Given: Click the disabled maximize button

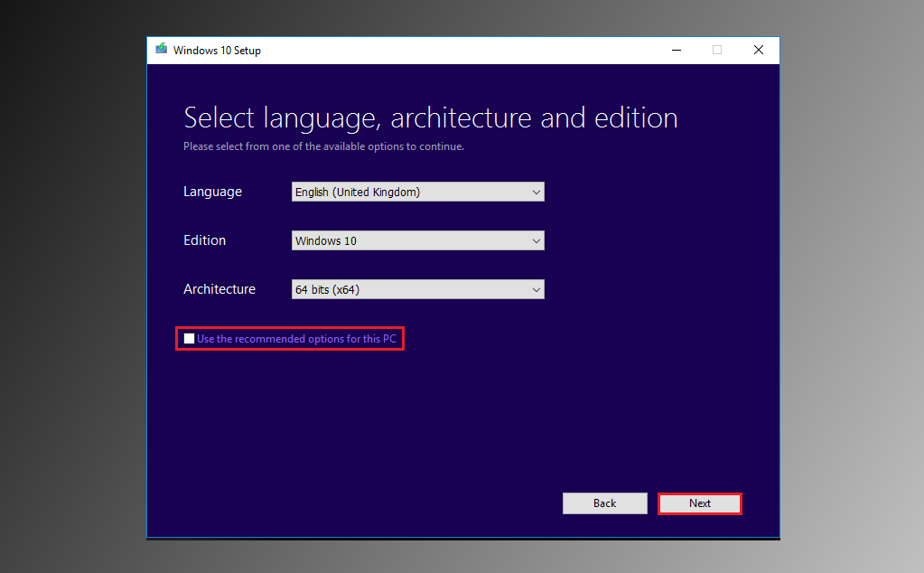Looking at the screenshot, I should click(717, 50).
